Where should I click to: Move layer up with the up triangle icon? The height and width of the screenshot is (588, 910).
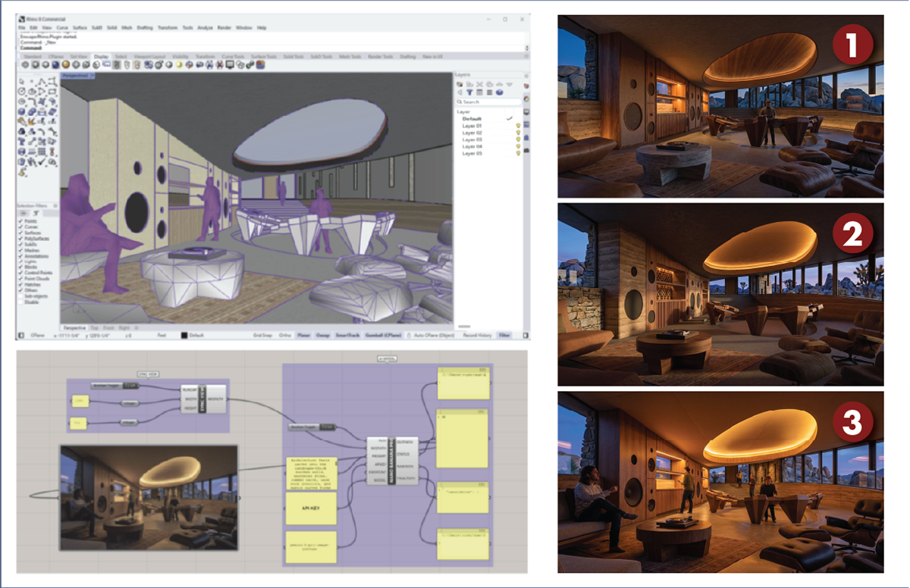tap(499, 84)
